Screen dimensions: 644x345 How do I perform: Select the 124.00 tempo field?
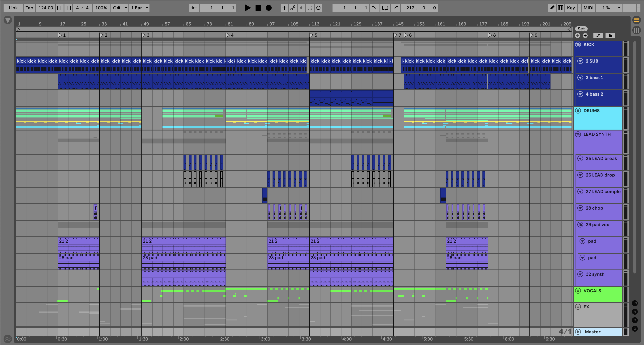coord(45,8)
